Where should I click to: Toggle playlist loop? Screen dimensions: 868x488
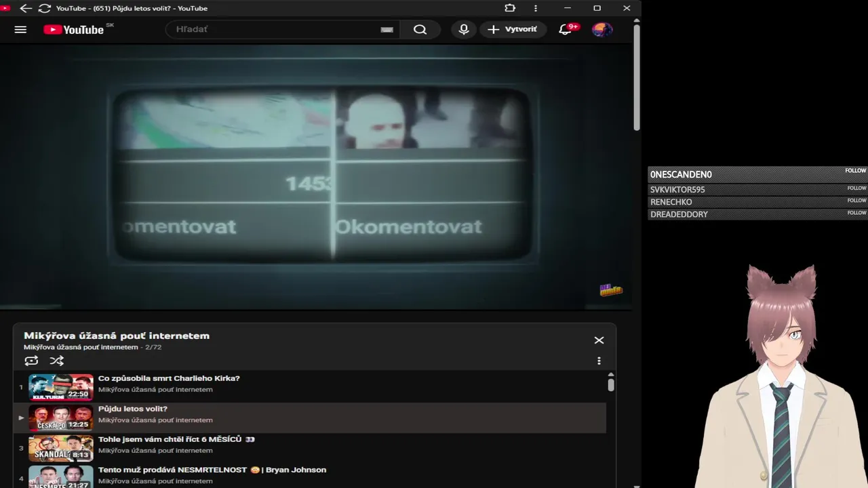(x=31, y=361)
